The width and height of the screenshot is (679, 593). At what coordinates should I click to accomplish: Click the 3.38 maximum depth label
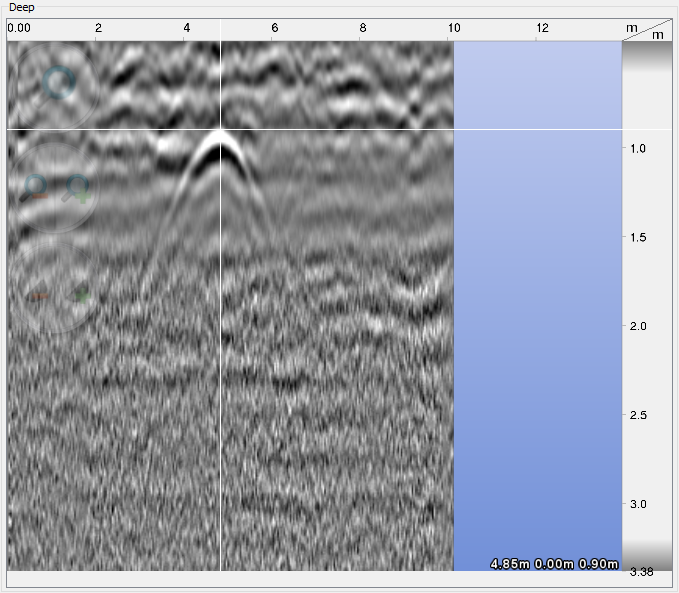click(x=641, y=572)
